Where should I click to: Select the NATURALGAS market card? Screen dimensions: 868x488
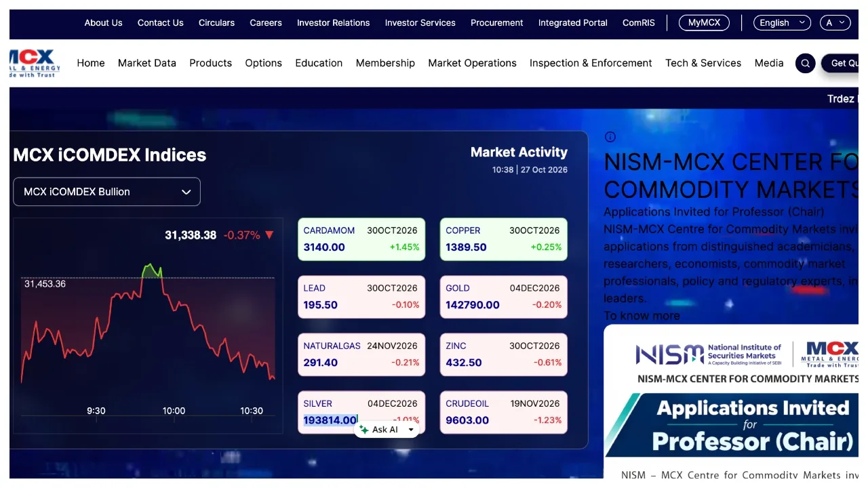click(x=361, y=354)
